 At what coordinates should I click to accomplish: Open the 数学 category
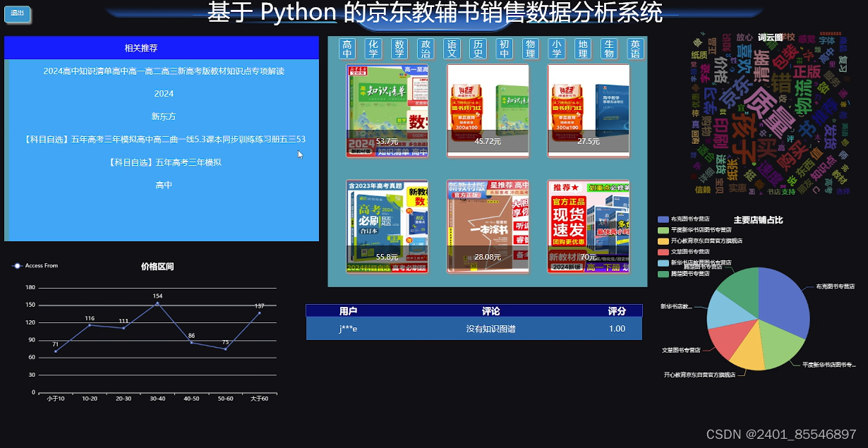[x=399, y=48]
